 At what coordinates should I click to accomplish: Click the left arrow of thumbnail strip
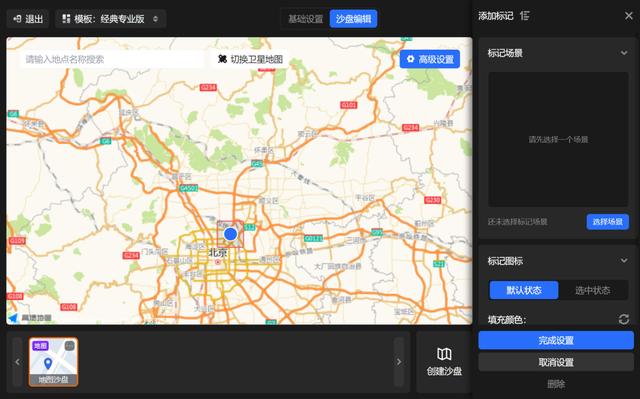tap(17, 362)
